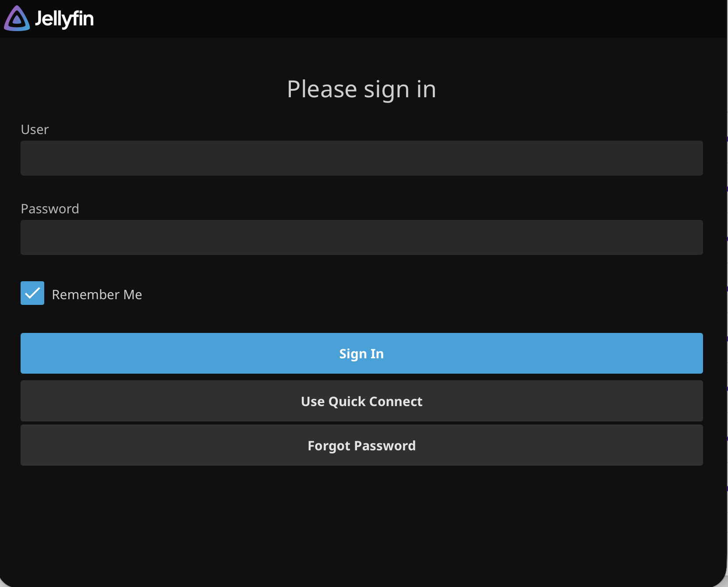This screenshot has width=728, height=587.
Task: Focus the User input field
Action: coord(361,158)
